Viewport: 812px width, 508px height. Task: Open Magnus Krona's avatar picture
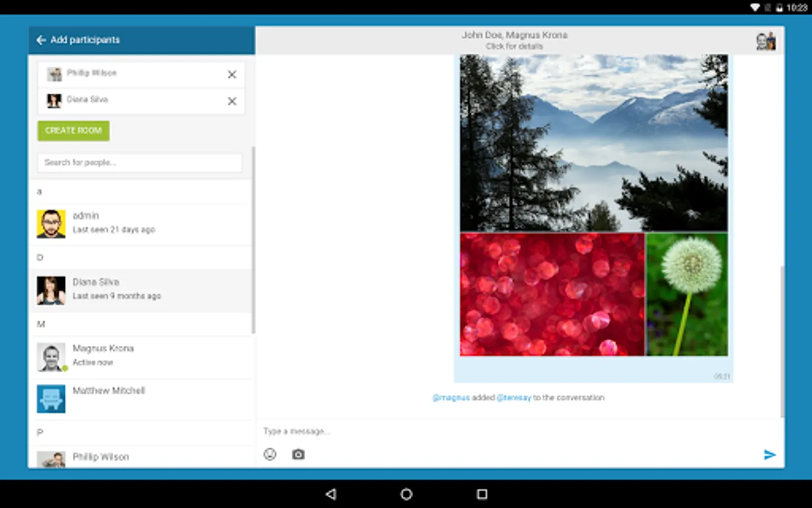click(51, 357)
